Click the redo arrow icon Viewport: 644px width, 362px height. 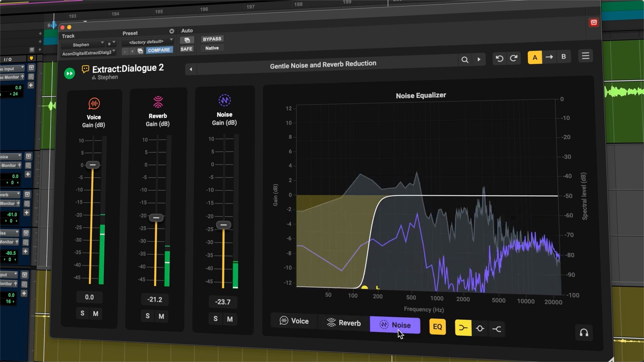[x=514, y=58]
